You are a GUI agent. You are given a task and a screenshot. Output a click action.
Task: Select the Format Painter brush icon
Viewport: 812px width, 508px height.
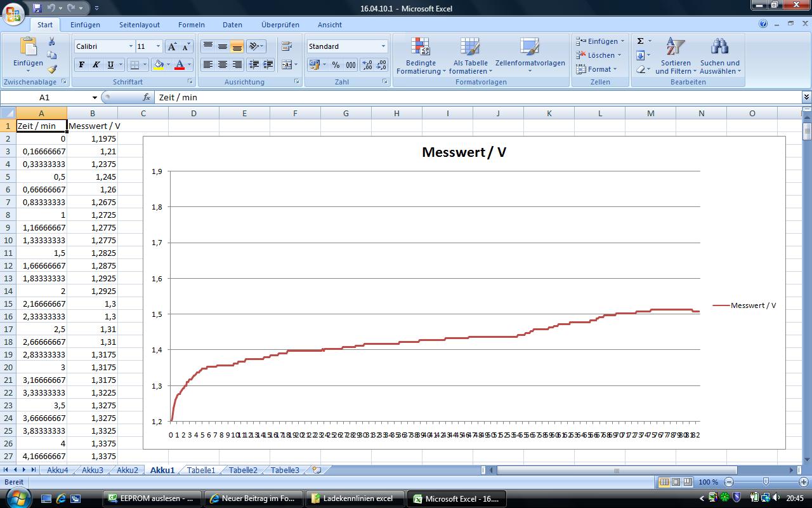[52, 69]
